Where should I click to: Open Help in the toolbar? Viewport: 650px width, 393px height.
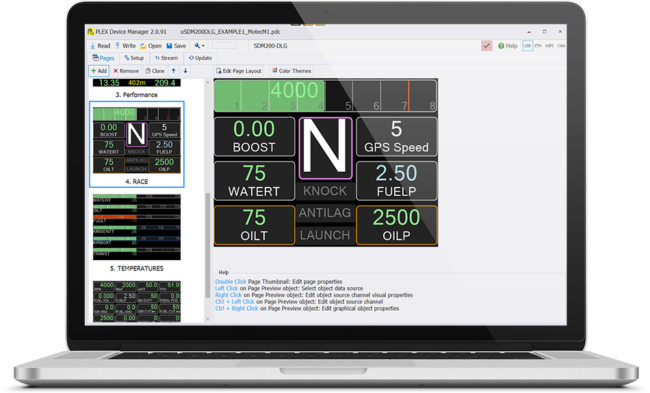click(507, 46)
